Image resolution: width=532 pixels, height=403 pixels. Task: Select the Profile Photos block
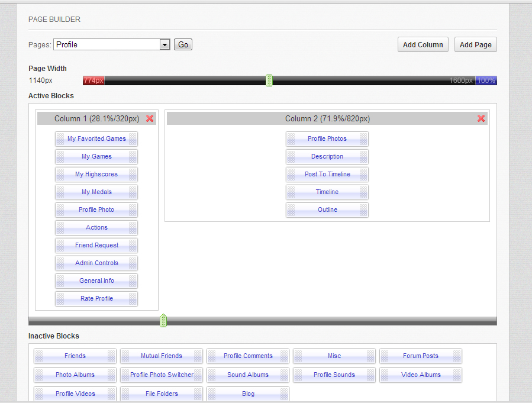tap(327, 138)
